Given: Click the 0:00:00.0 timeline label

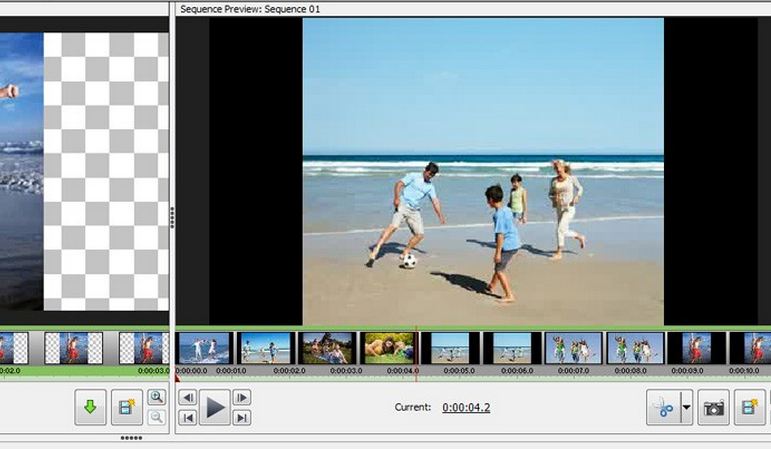Looking at the screenshot, I should [192, 370].
